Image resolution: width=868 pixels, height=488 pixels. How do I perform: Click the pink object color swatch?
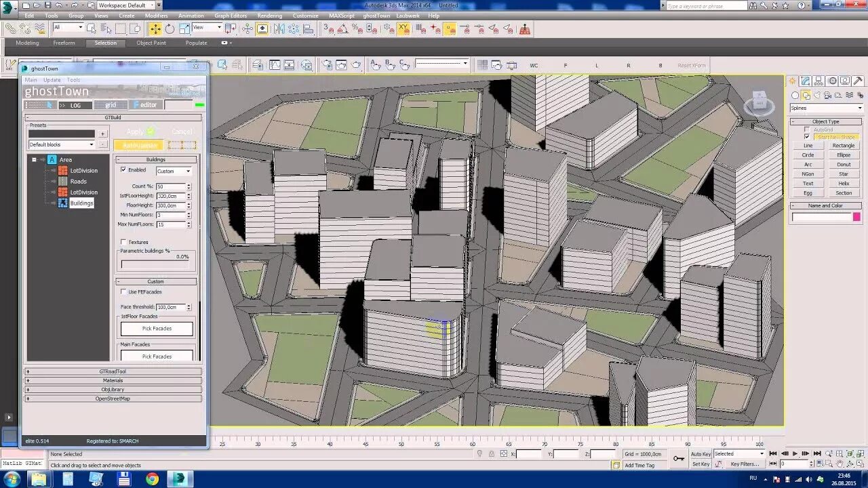[x=856, y=217]
